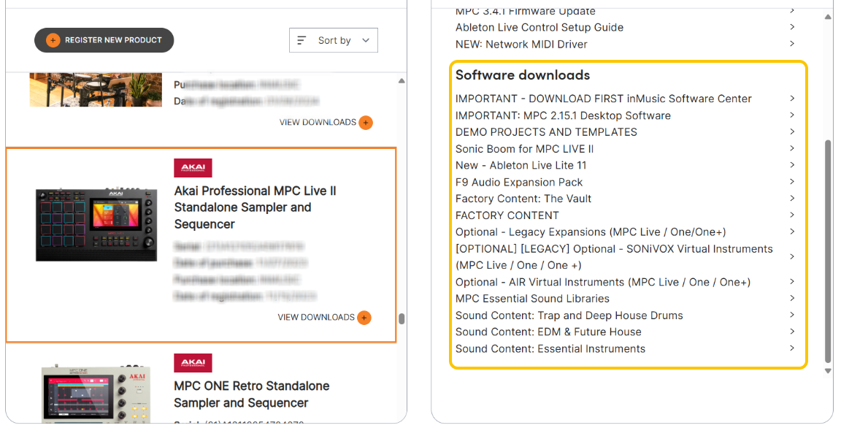Image resolution: width=868 pixels, height=428 pixels.
Task: Select the MPC Live II product image
Action: click(97, 223)
